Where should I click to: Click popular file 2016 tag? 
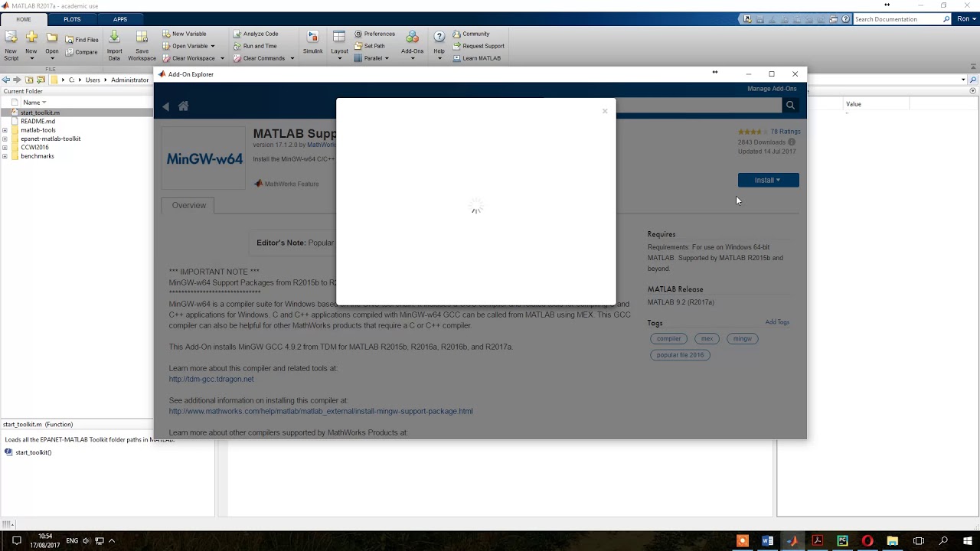[x=680, y=354]
